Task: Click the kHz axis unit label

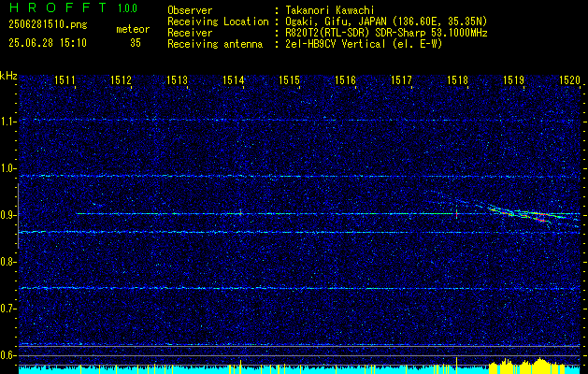Action: pos(8,76)
